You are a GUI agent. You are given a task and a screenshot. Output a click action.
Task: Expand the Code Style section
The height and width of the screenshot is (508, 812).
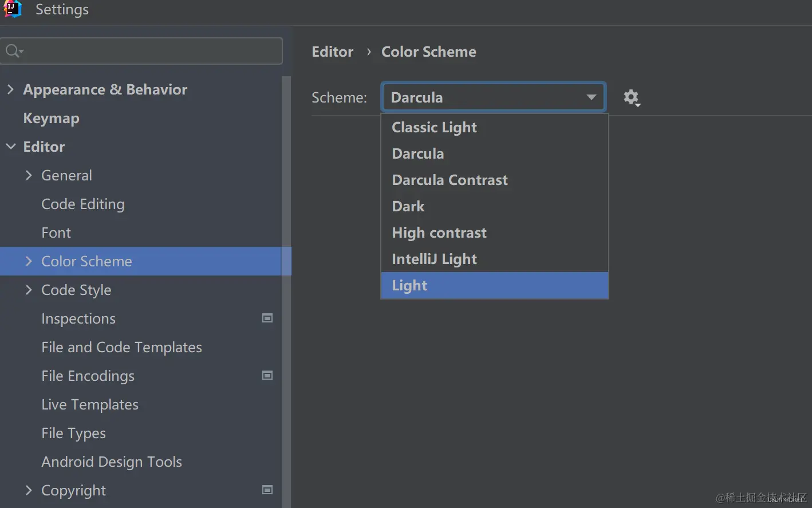point(29,290)
